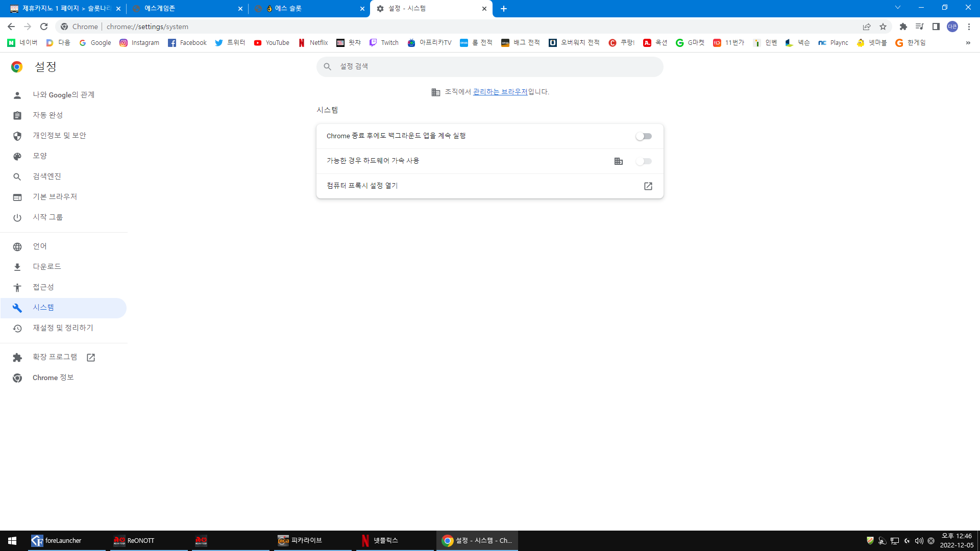
Task: Open the 쿠팡! bookmark
Action: [622, 43]
